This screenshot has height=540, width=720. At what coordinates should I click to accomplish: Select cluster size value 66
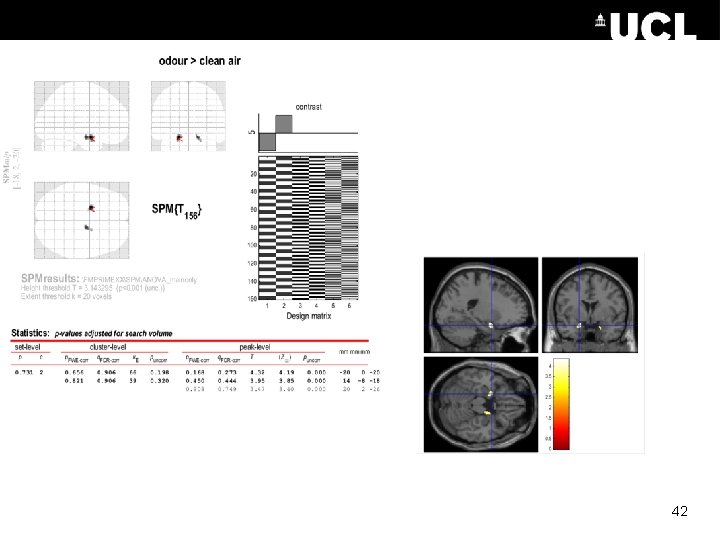[x=133, y=372]
